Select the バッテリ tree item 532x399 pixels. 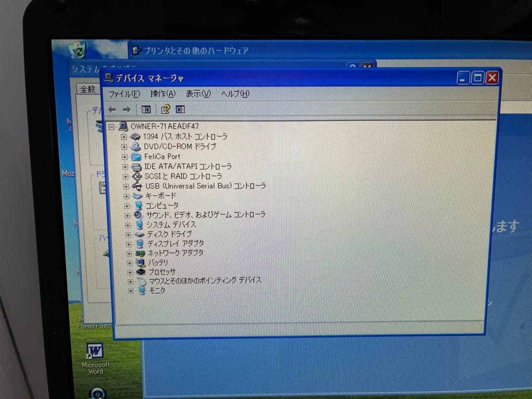[158, 262]
